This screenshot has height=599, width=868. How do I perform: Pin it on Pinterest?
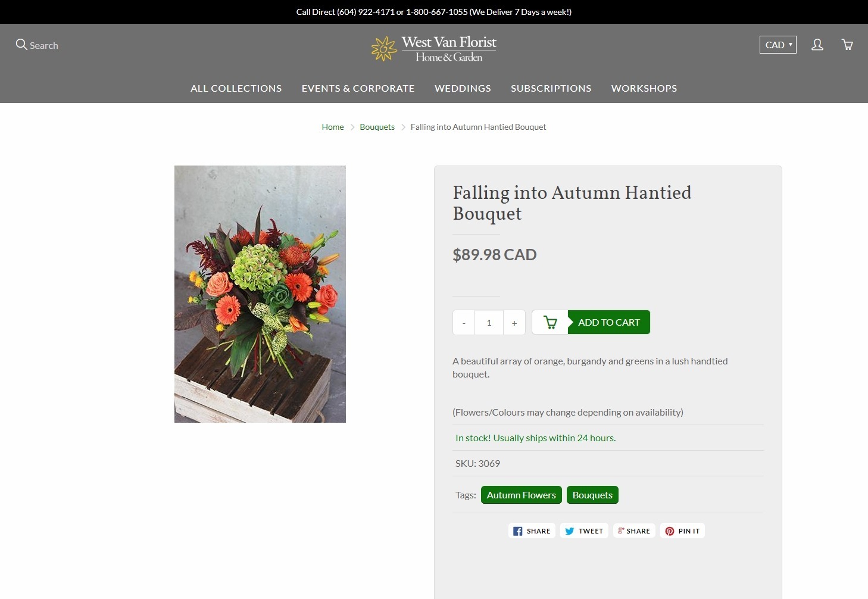(682, 531)
